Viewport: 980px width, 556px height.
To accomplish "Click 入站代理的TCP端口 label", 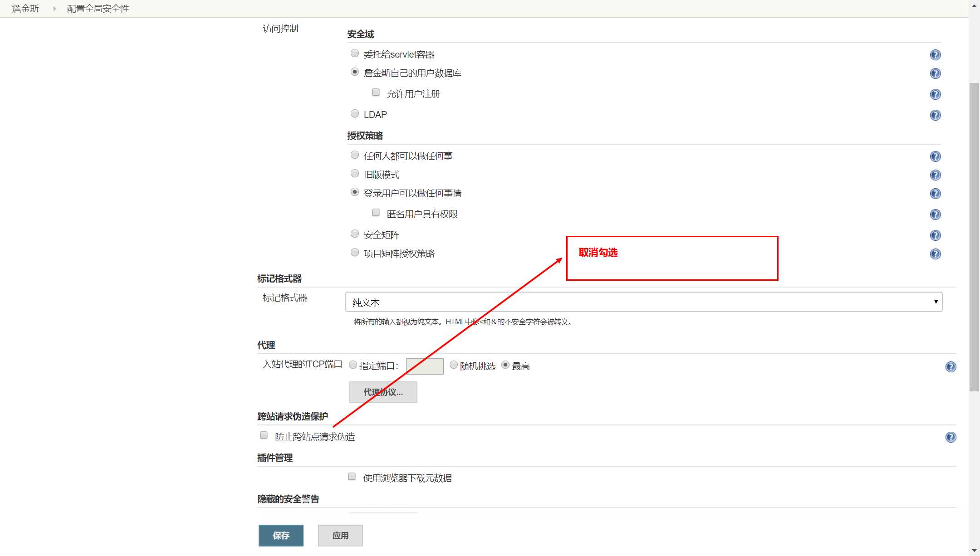I will [303, 364].
